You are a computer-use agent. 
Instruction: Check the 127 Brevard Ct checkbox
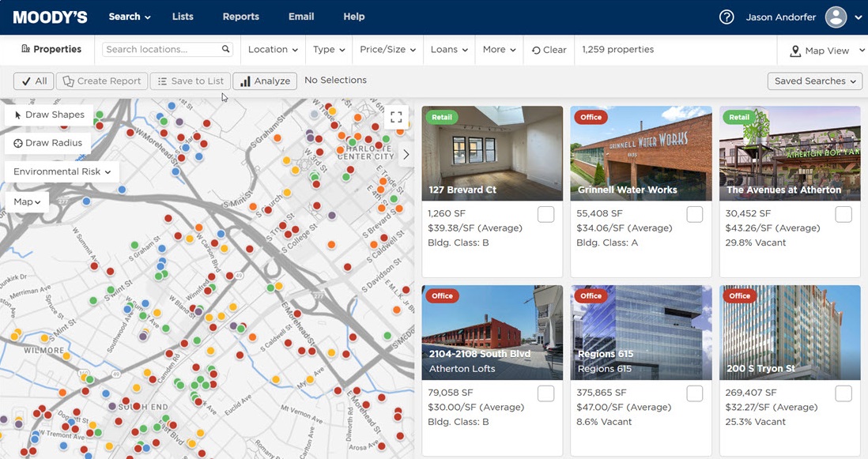click(545, 214)
